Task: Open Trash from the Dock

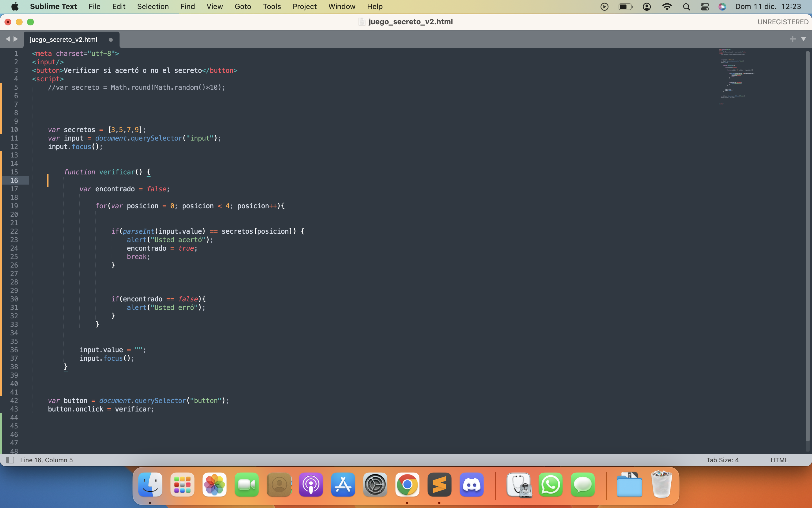Action: (661, 485)
